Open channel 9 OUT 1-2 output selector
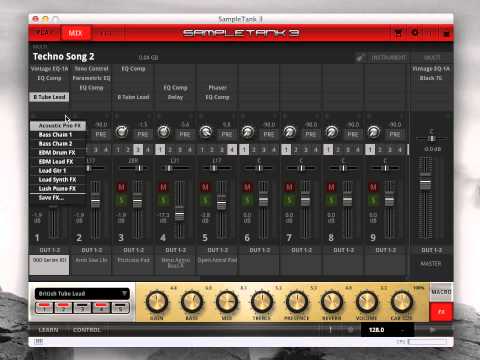The height and width of the screenshot is (360, 480). point(385,250)
